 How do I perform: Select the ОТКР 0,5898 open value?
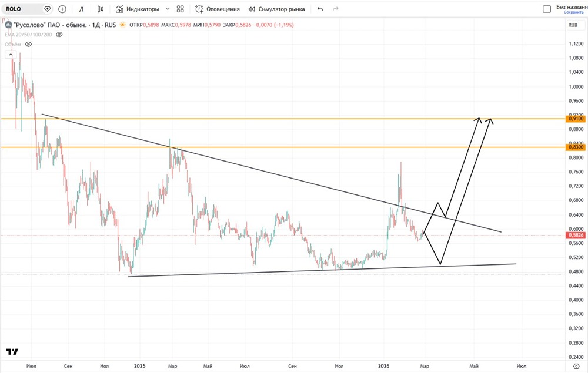tap(144, 25)
